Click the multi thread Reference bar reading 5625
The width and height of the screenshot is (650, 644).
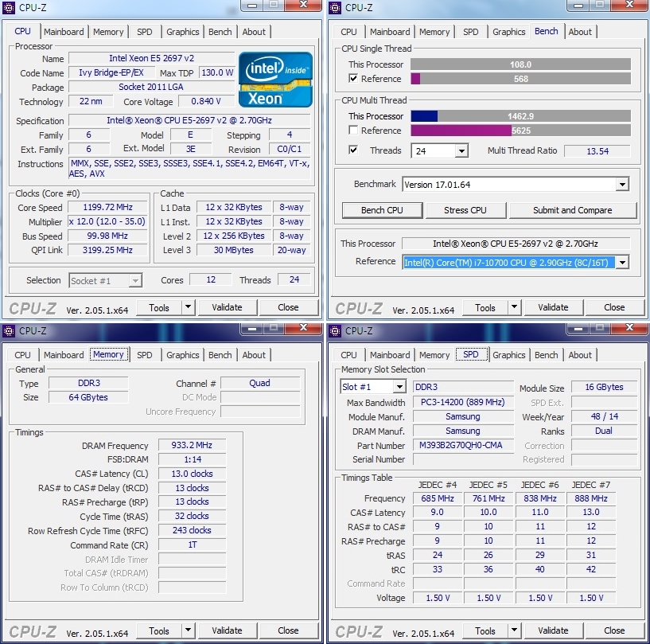click(x=520, y=131)
